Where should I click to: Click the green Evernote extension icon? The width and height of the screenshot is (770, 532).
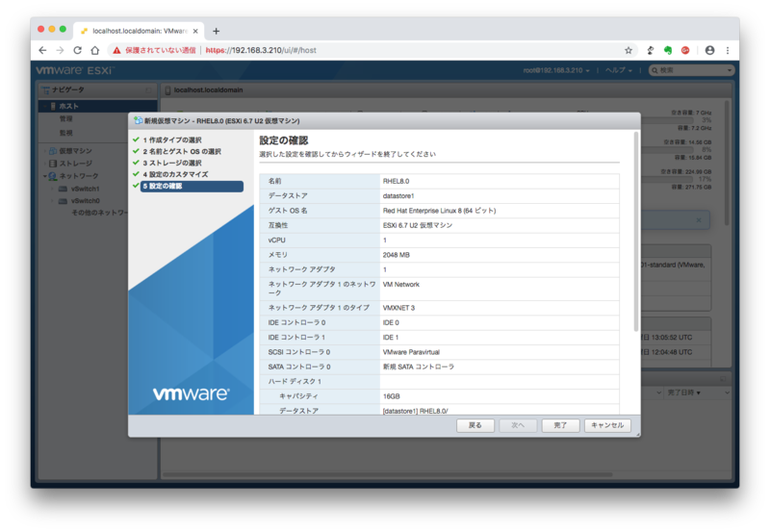pos(668,50)
